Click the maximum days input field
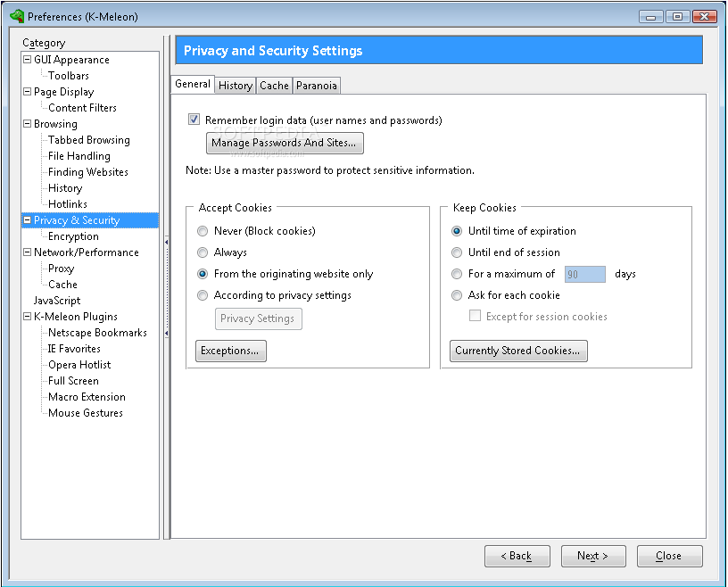This screenshot has height=587, width=728. 585,274
